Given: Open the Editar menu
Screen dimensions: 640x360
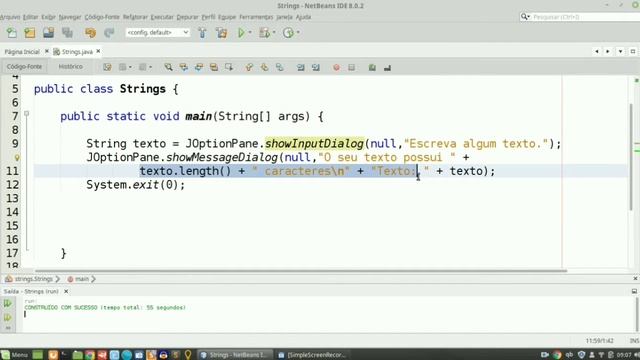Looking at the screenshot, I should coord(30,17).
